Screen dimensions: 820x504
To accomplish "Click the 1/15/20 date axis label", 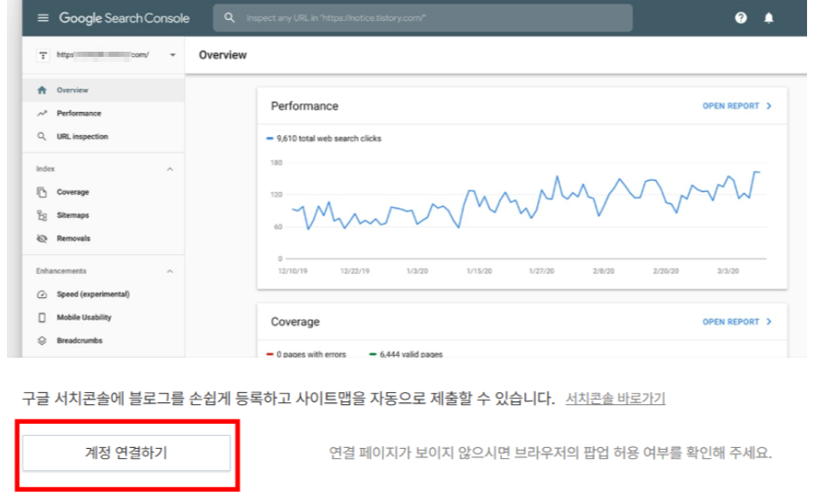I will (x=479, y=271).
